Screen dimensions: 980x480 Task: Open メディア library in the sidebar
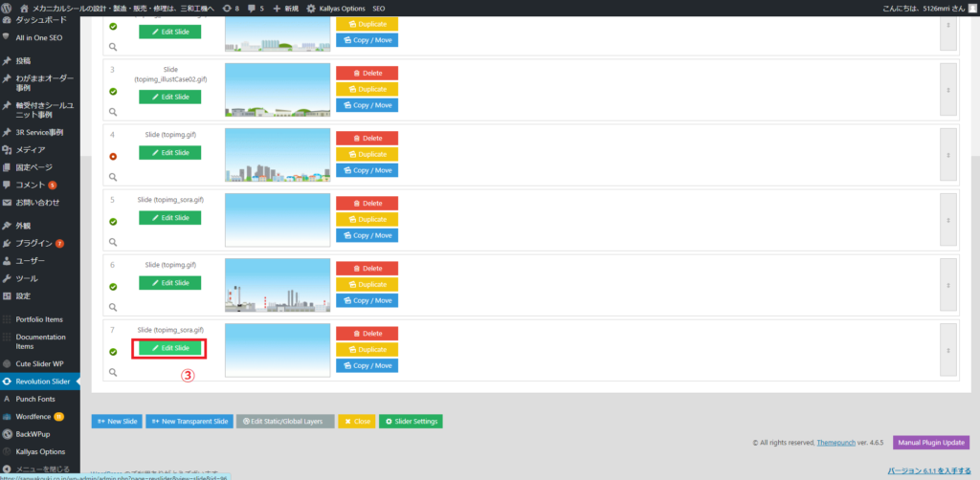click(31, 149)
